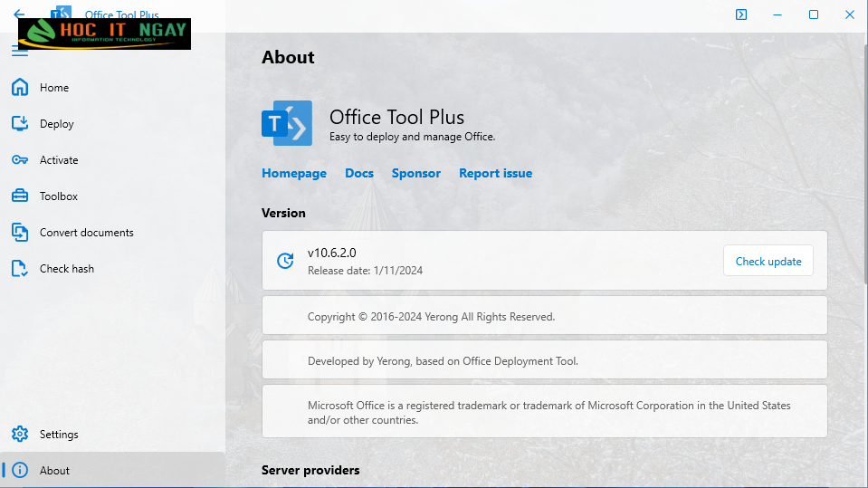Click the Home house icon

20,87
